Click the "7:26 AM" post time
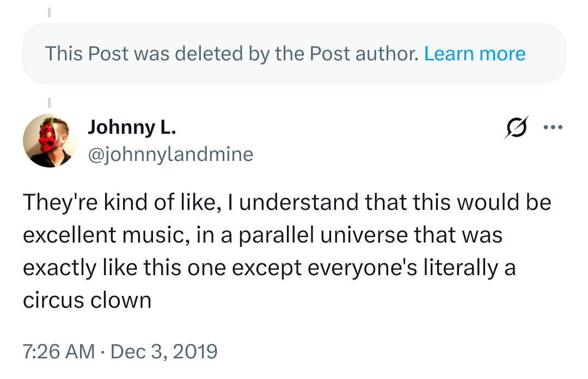Screen dimensions: 588x379 [x=59, y=351]
